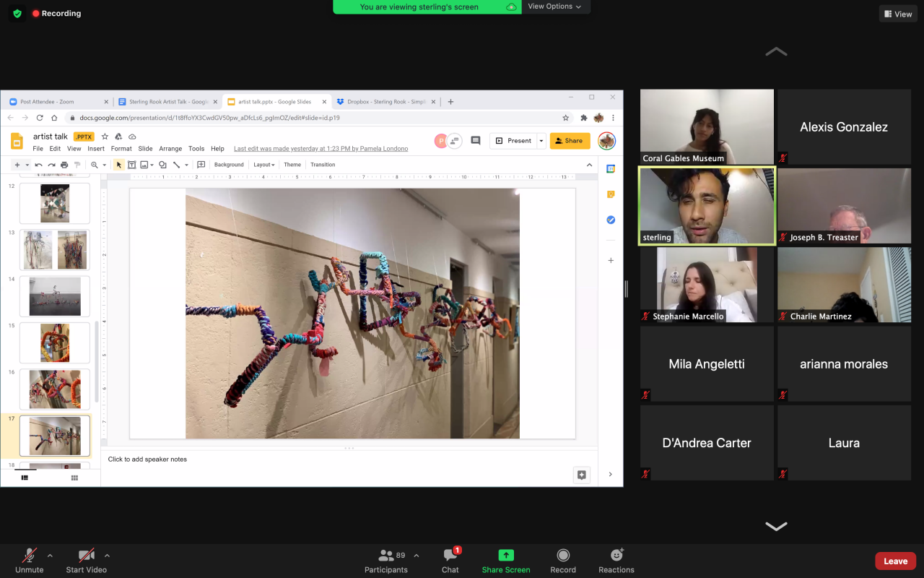Click the Explore button below the slide
This screenshot has height=578, width=924.
[x=582, y=475]
